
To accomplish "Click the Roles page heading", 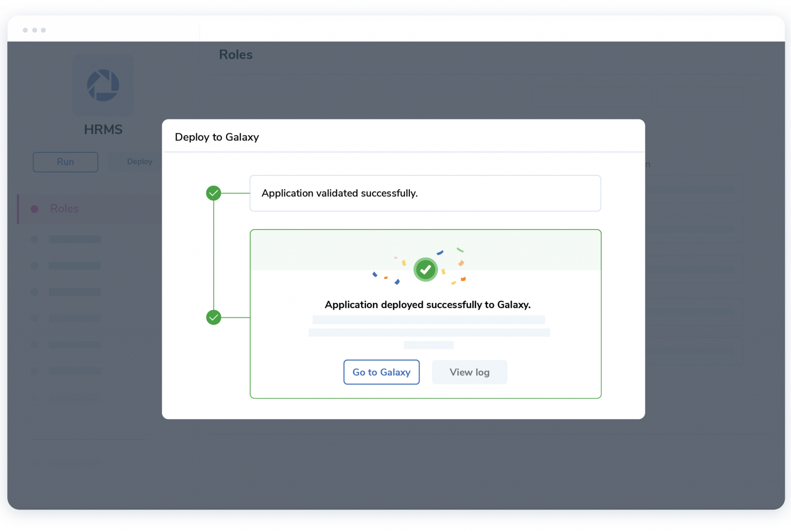I will (235, 55).
